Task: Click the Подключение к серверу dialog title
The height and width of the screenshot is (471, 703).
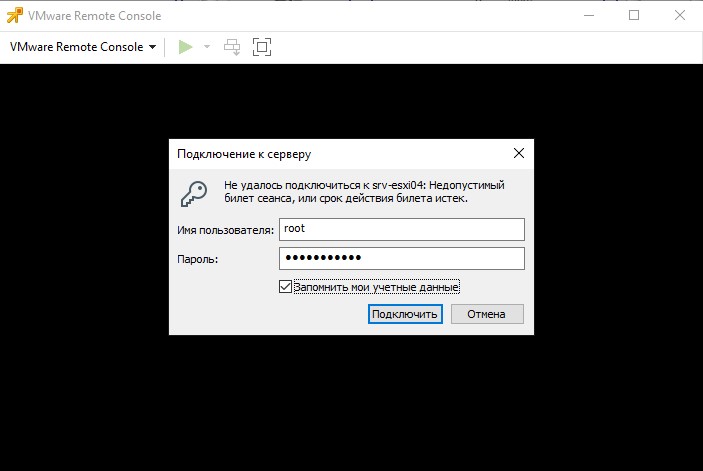Action: [243, 154]
